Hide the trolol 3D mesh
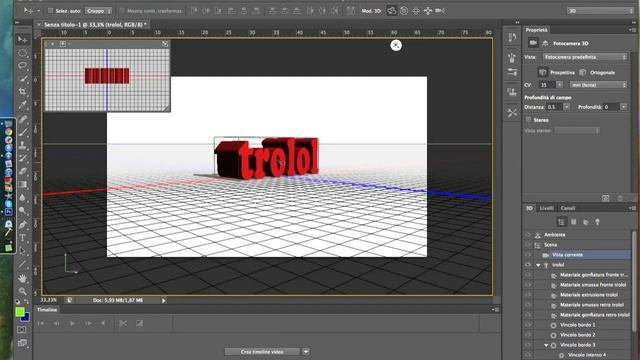This screenshot has height=360, width=640. tap(528, 265)
